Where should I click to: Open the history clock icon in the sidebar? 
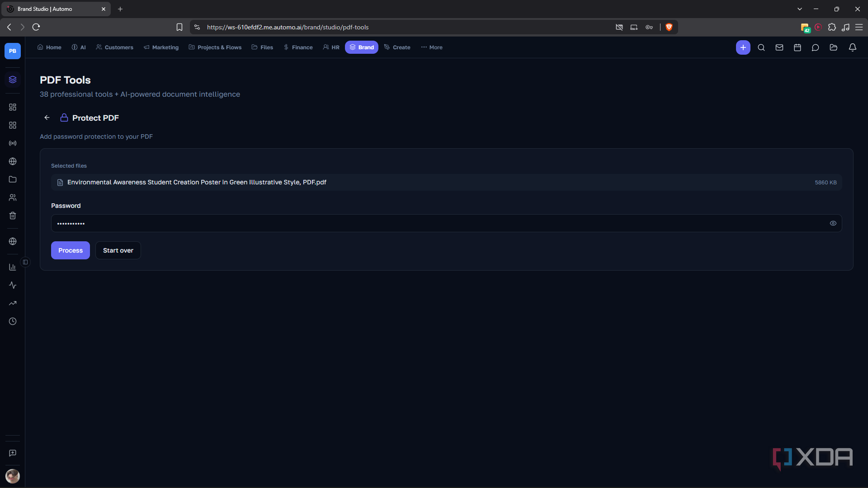pos(13,321)
